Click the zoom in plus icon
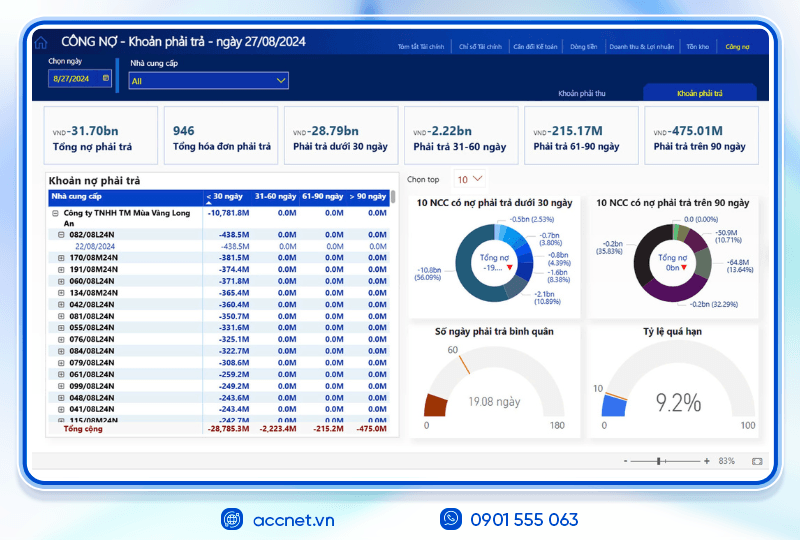Screen dimensions: 800x540 tap(707, 461)
